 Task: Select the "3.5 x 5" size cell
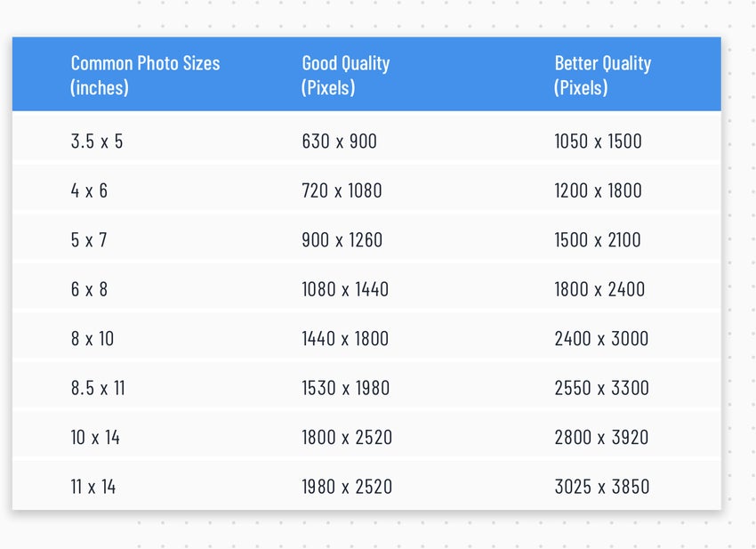pos(97,141)
